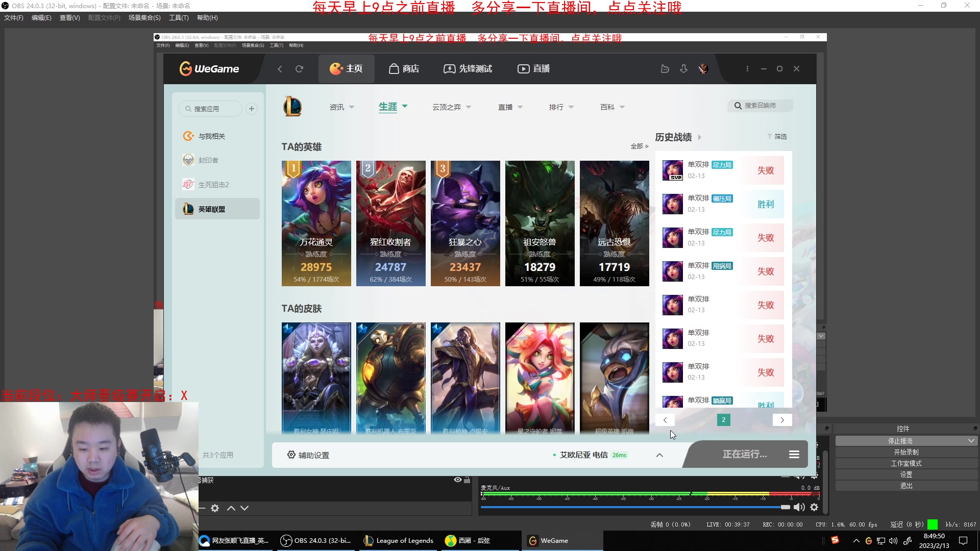Open the WeGame user avatar profile
This screenshot has height=551, width=980.
[703, 69]
